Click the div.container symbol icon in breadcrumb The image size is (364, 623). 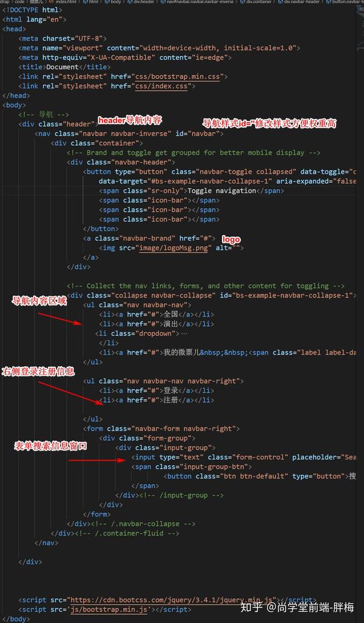242,2
